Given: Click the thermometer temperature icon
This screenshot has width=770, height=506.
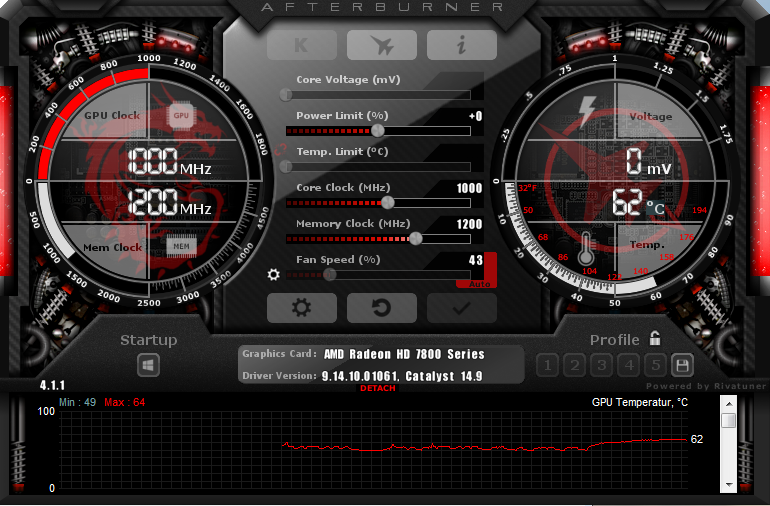Looking at the screenshot, I should coord(585,249).
